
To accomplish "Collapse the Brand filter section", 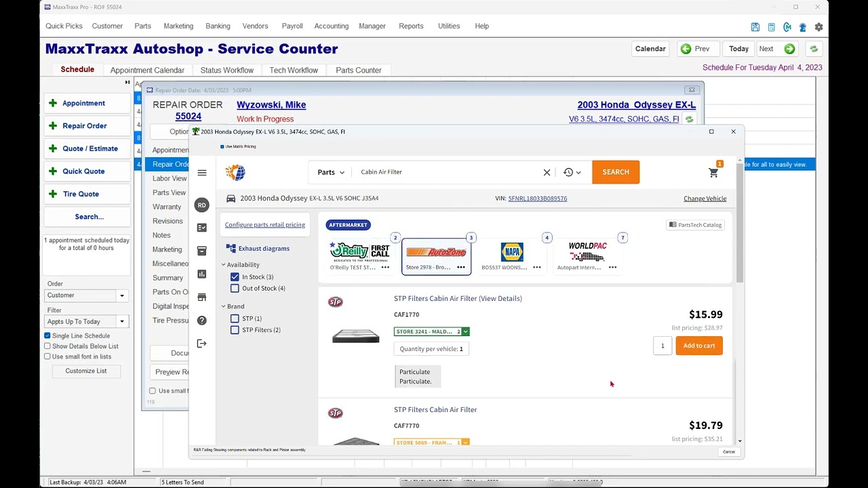I will 223,306.
